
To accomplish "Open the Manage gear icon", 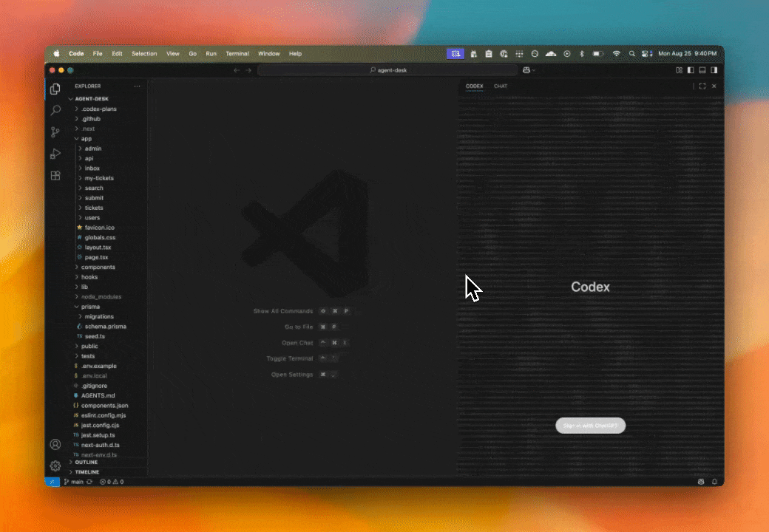I will pyautogui.click(x=55, y=465).
